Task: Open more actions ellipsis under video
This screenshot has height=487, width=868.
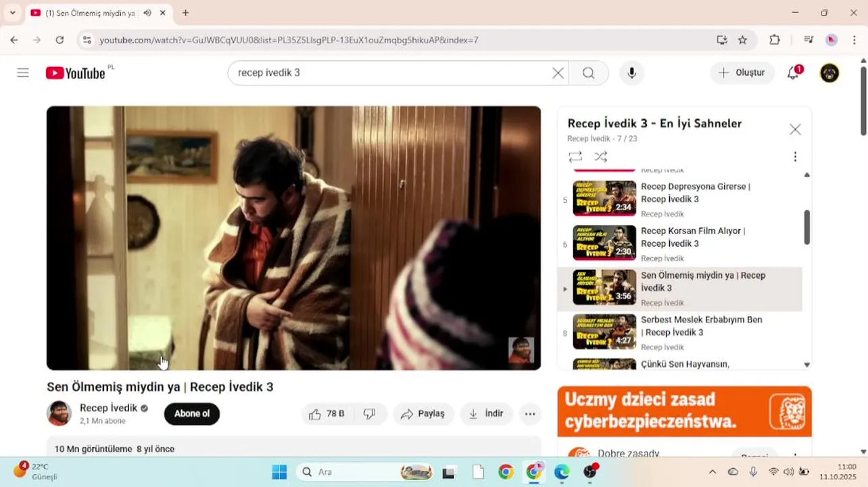Action: pyautogui.click(x=530, y=414)
